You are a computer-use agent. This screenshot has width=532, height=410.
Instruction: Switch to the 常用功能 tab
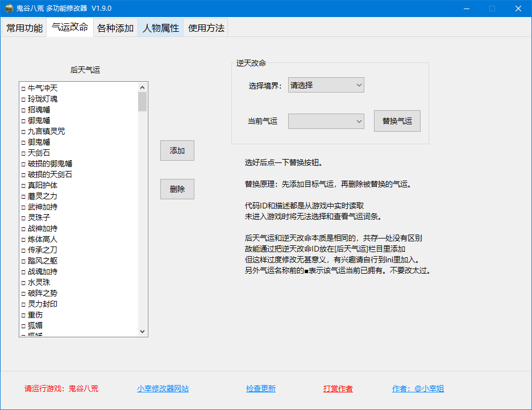[24, 28]
